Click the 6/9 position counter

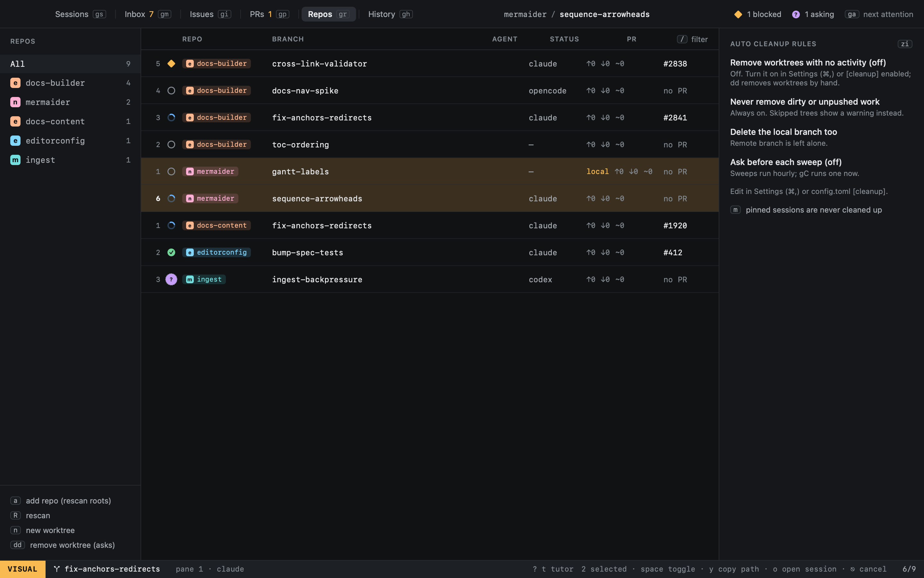(x=909, y=569)
